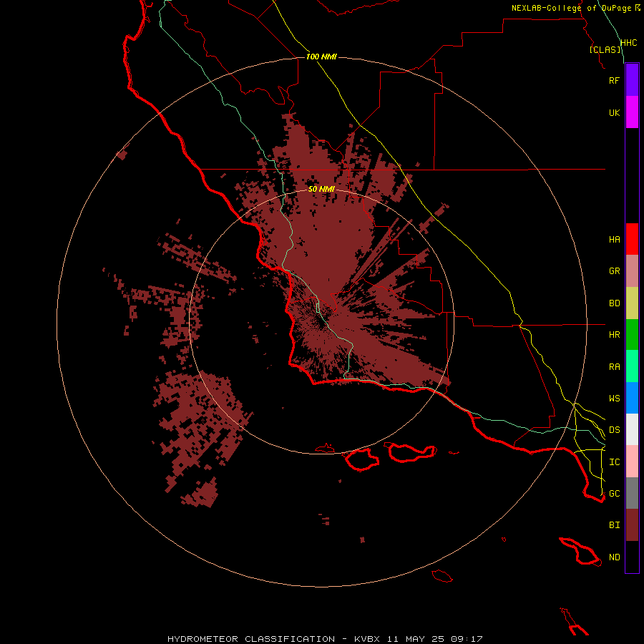The width and height of the screenshot is (644, 644).
Task: Click the 11 MAY 25 date text
Action: 417,639
